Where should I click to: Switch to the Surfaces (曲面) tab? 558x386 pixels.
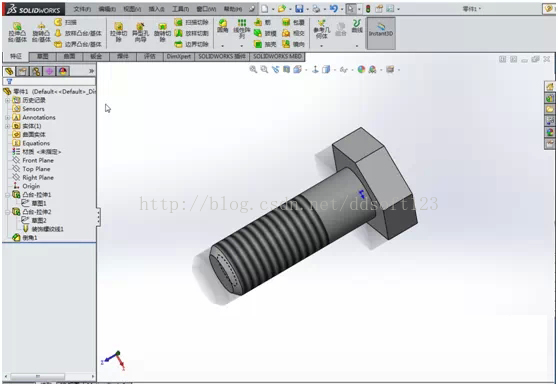coord(69,57)
